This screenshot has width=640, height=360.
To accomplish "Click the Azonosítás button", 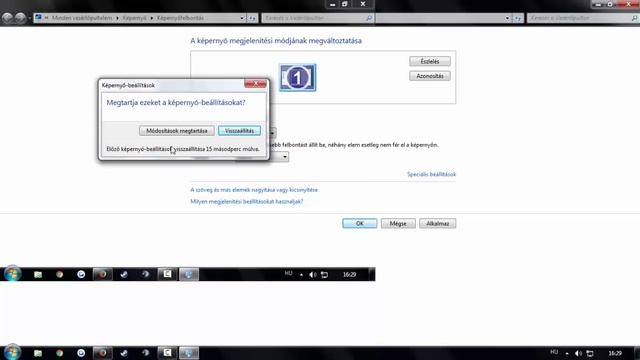I will click(x=430, y=76).
